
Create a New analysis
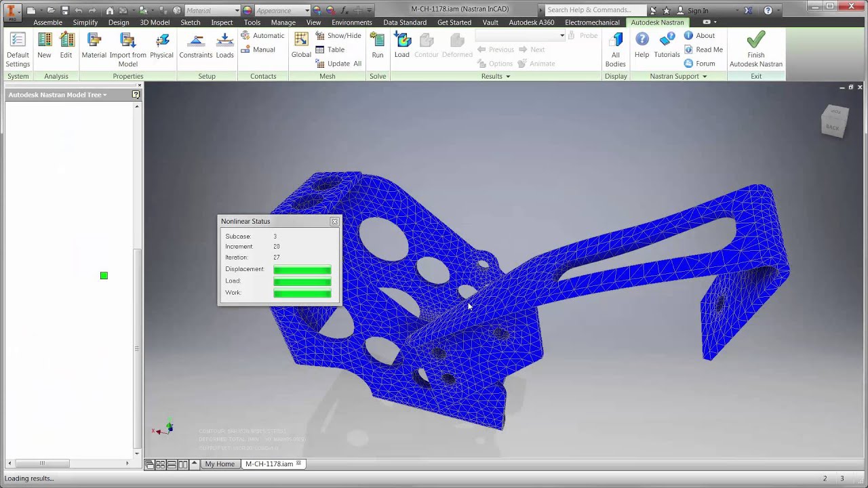(x=44, y=46)
